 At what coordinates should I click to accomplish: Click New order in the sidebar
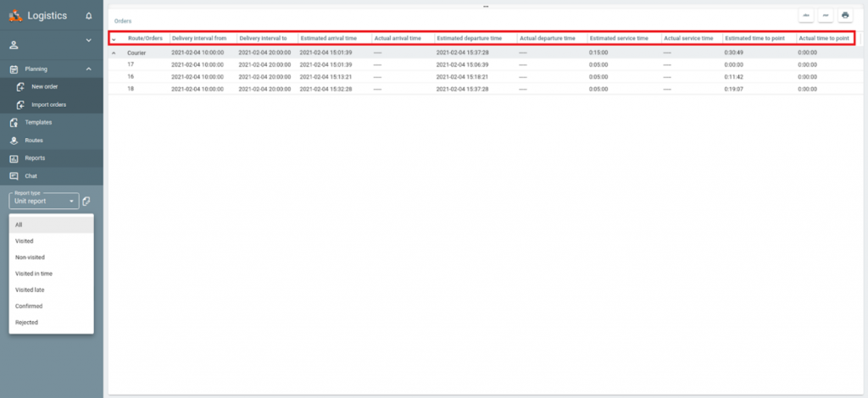click(44, 86)
